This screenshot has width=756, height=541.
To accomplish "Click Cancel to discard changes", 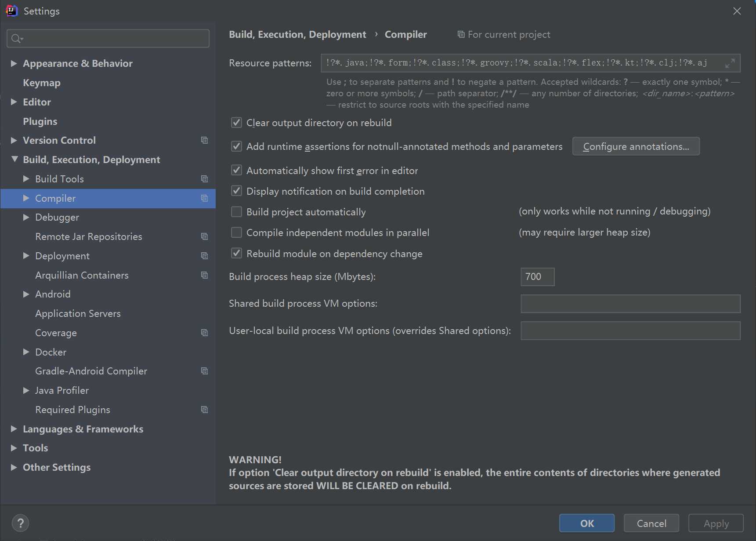I will tap(651, 523).
